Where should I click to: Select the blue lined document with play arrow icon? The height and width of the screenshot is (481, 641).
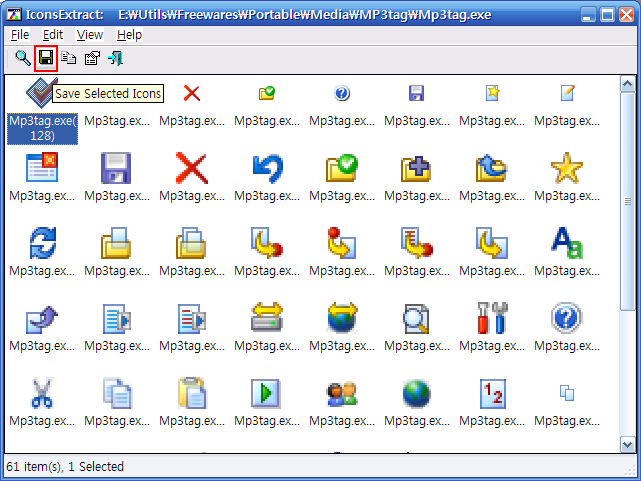point(117,318)
